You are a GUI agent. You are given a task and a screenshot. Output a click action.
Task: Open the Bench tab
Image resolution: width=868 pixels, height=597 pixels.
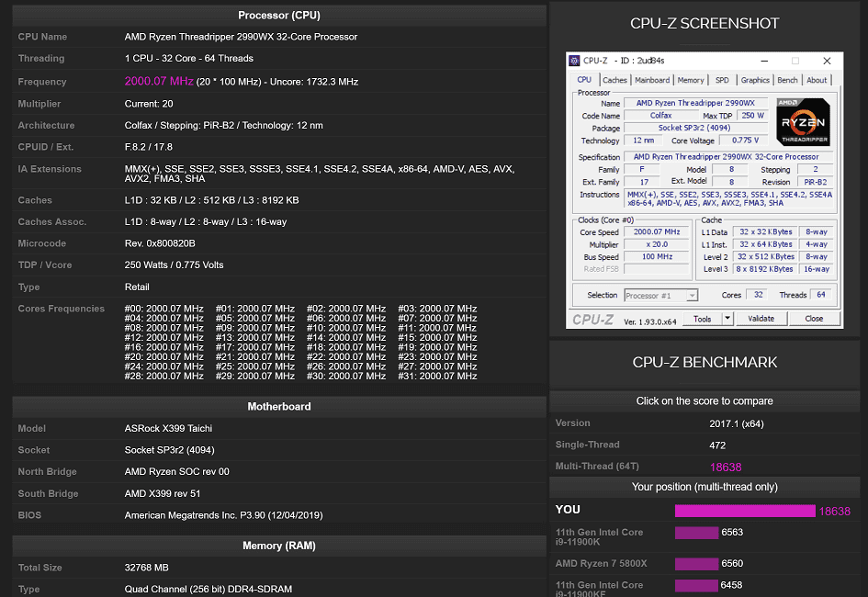click(x=787, y=80)
